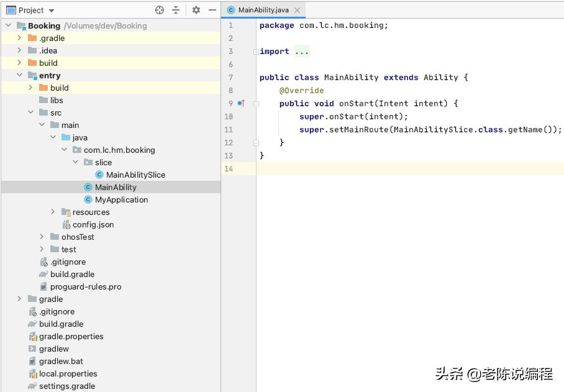Collapse the entry module
Image resolution: width=564 pixels, height=392 pixels.
(19, 75)
